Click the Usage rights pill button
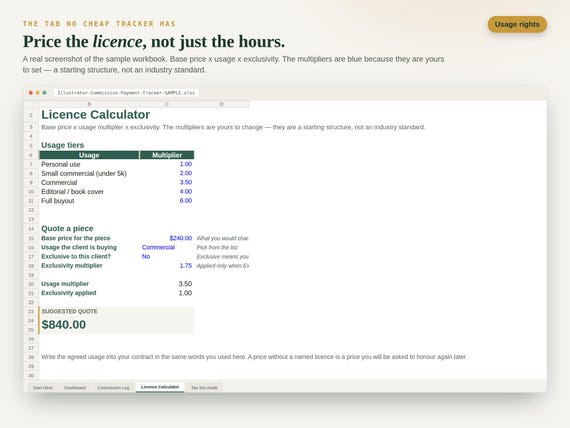 517,24
